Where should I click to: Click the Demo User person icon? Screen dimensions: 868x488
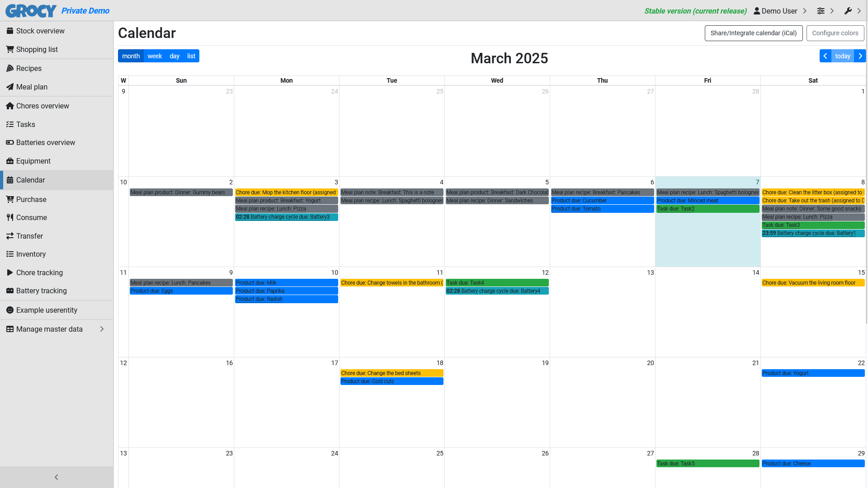757,11
